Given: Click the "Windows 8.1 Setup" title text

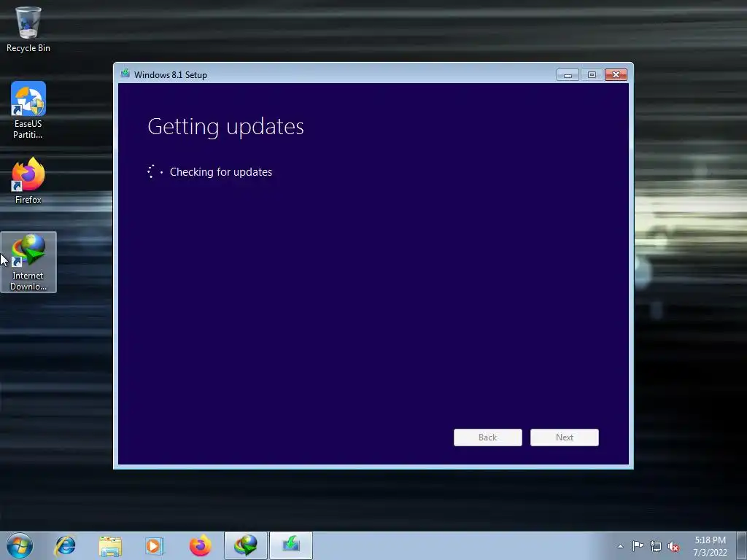Looking at the screenshot, I should (x=171, y=75).
